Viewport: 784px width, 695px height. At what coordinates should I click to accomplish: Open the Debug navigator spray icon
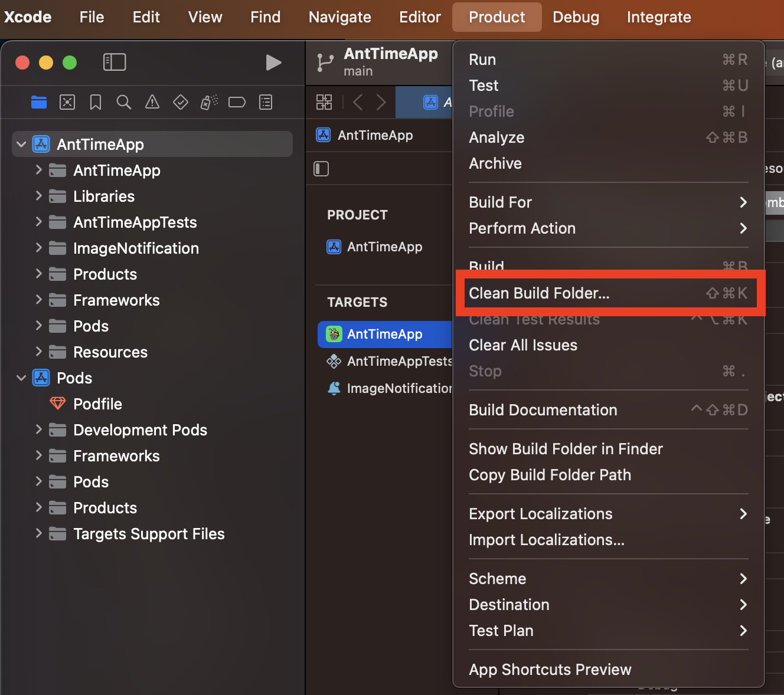pyautogui.click(x=209, y=103)
